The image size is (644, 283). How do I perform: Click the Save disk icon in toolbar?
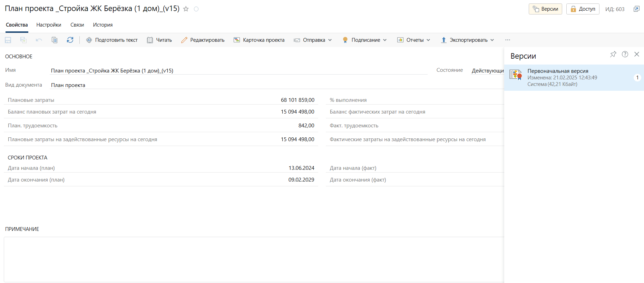tap(8, 40)
